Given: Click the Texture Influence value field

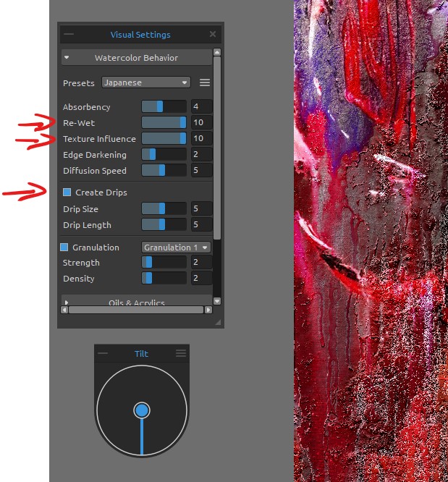Looking at the screenshot, I should pos(201,139).
